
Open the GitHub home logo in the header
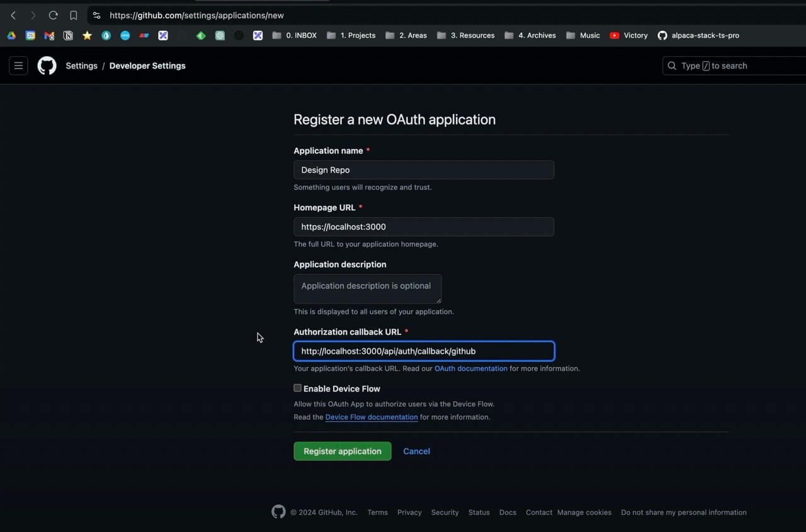pos(47,65)
